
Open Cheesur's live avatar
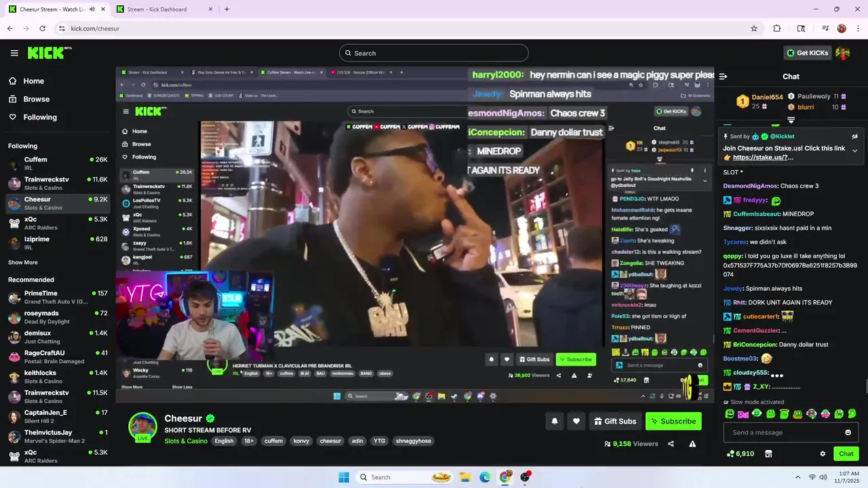click(x=143, y=426)
